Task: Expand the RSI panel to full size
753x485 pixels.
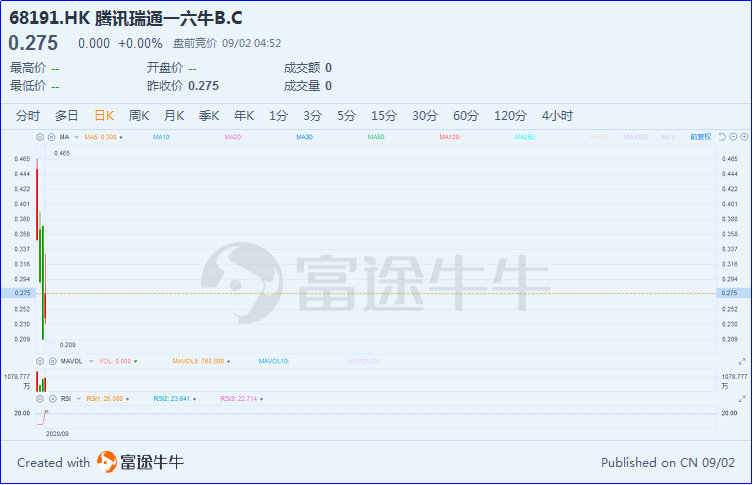Action: (x=742, y=399)
